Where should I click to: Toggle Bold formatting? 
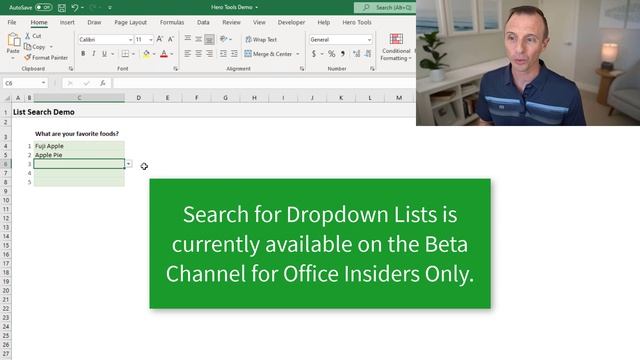(83, 53)
